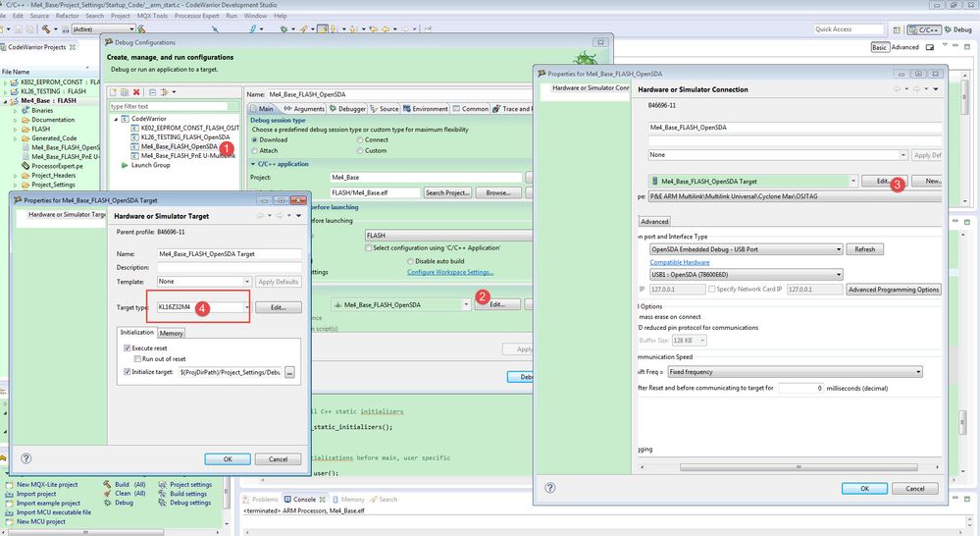Open the filter launch configurations icon
Viewport: 980px width, 536px height.
(x=165, y=92)
